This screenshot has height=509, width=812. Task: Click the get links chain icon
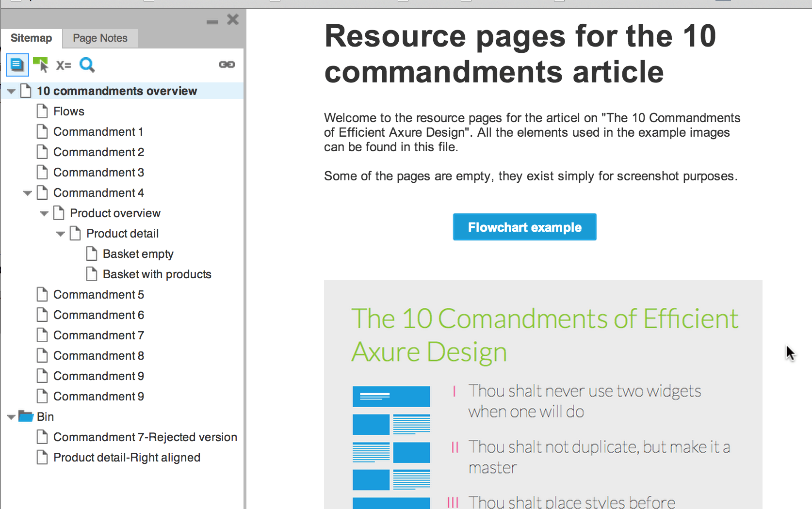pos(227,64)
